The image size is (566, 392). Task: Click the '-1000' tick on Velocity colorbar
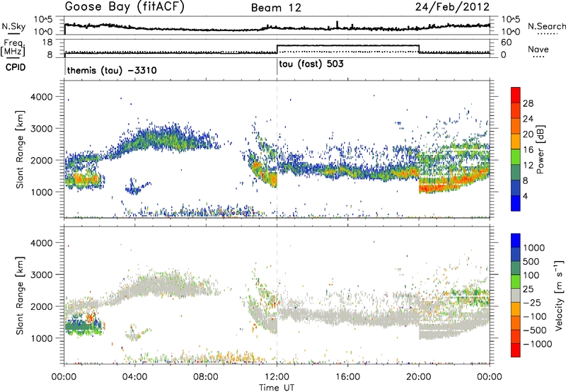coord(537,344)
